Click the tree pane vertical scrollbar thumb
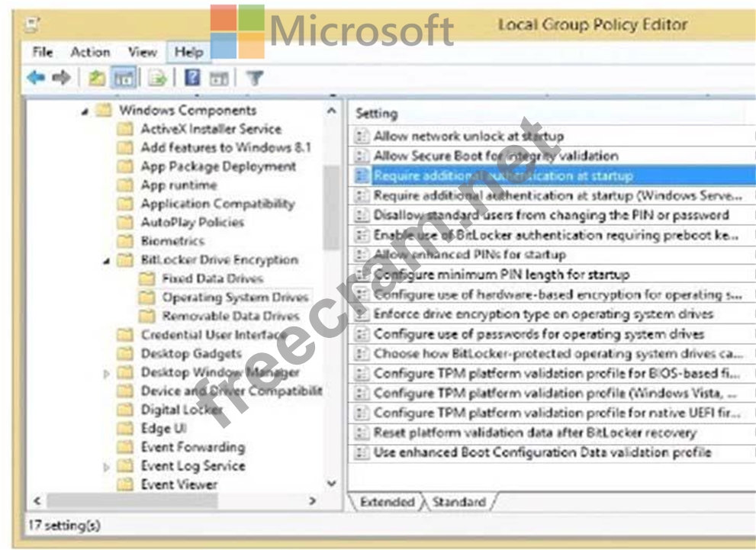Screen dimensions: 756x550 click(x=332, y=207)
